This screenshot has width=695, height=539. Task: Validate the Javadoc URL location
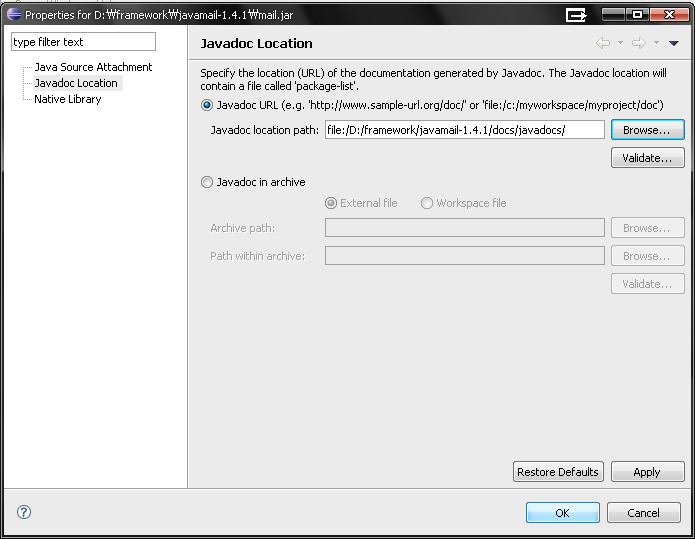(x=648, y=158)
